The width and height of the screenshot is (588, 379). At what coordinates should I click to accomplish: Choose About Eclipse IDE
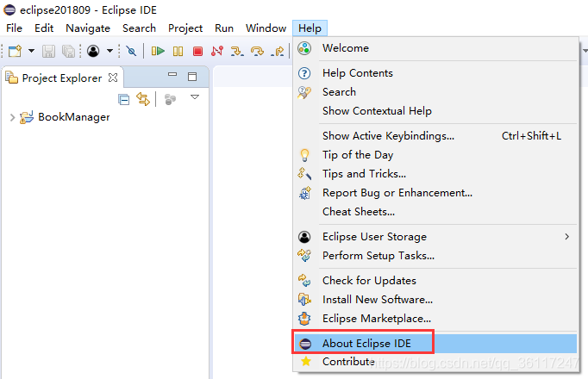(435, 344)
